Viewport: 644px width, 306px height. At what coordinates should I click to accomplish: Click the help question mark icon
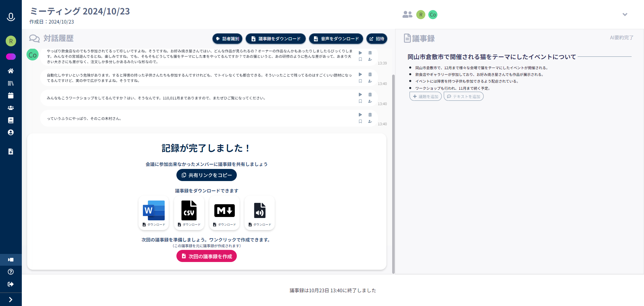11,272
